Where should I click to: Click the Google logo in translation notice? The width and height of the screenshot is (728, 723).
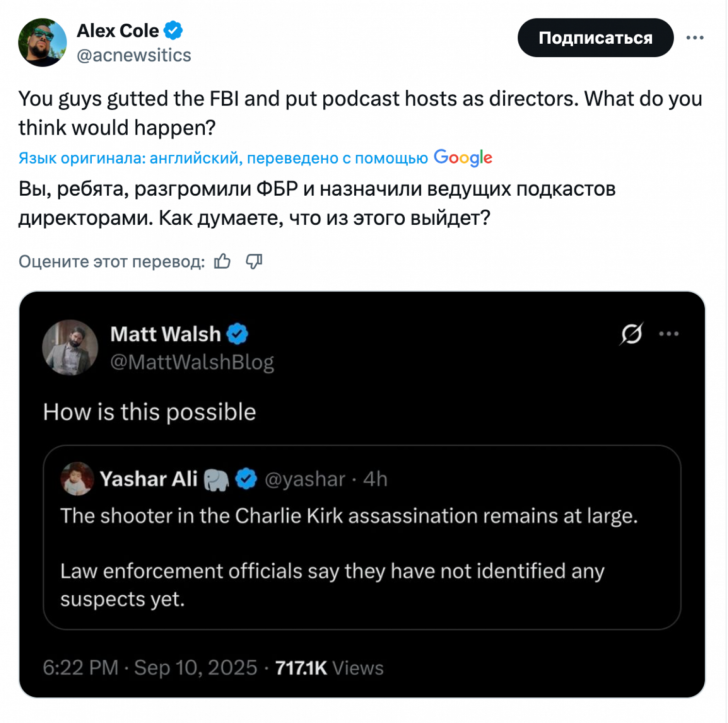click(463, 158)
